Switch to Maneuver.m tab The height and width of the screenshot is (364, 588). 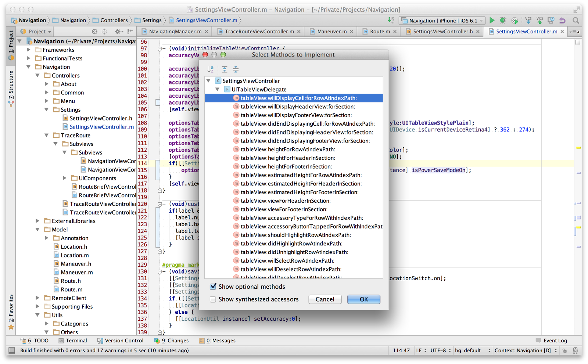(x=331, y=32)
